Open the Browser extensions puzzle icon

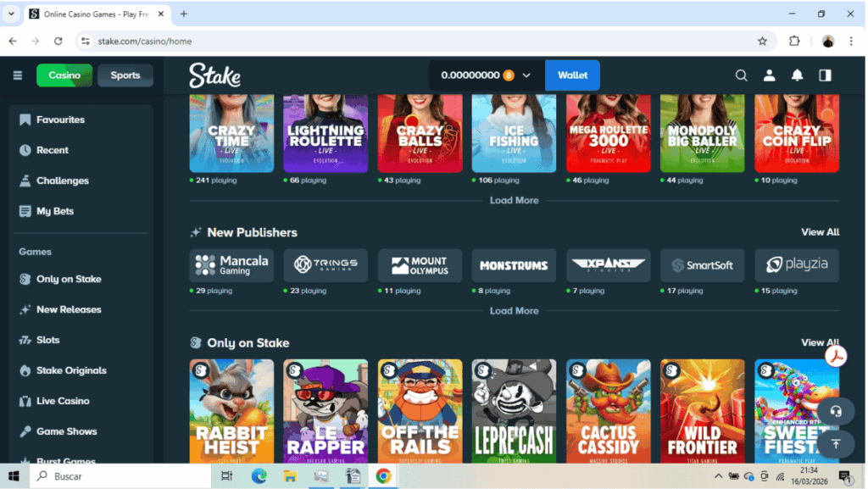[x=794, y=41]
